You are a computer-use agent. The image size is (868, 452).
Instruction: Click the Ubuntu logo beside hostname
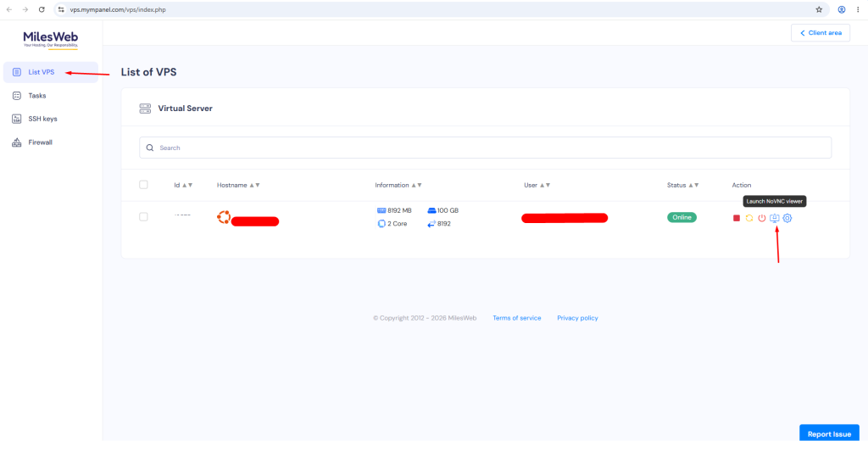coord(224,217)
